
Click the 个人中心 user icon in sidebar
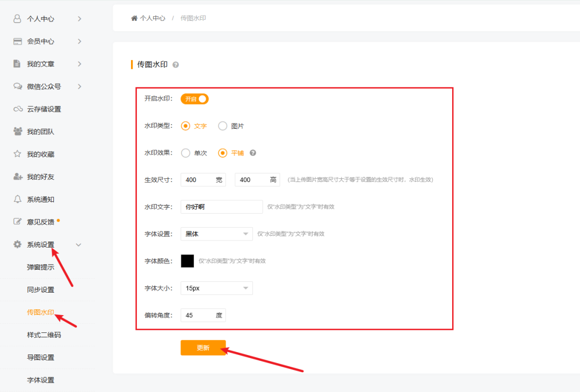pos(17,19)
